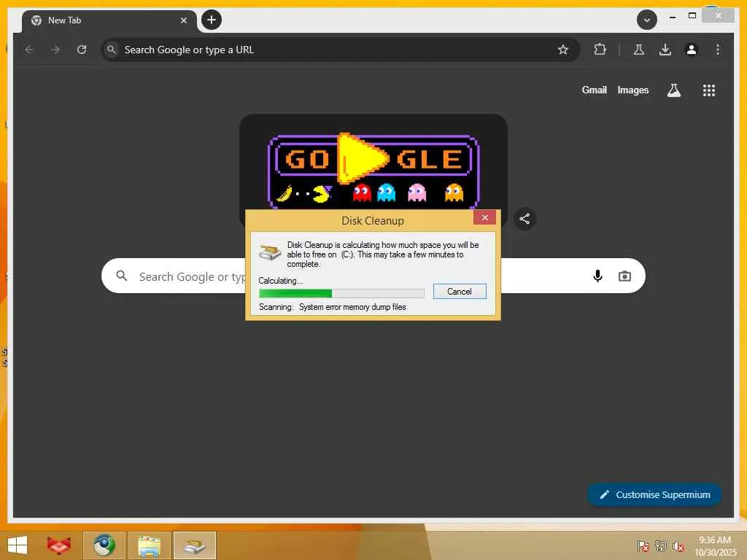Open Action Center flag tray icon
747x560 pixels.
pos(643,545)
